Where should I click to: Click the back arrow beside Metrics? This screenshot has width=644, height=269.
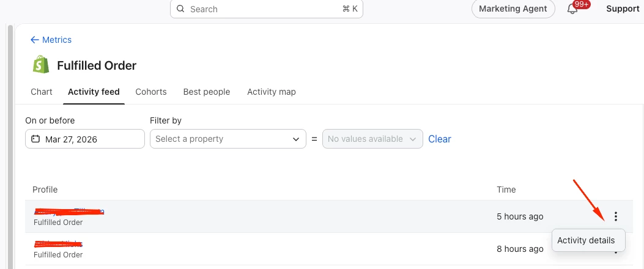point(34,40)
